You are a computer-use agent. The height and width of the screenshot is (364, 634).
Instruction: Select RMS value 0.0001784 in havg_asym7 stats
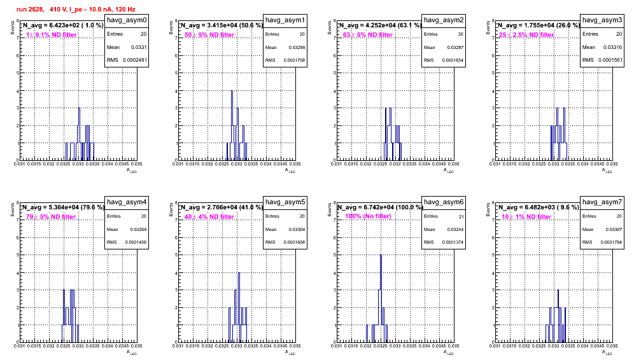[x=611, y=242]
